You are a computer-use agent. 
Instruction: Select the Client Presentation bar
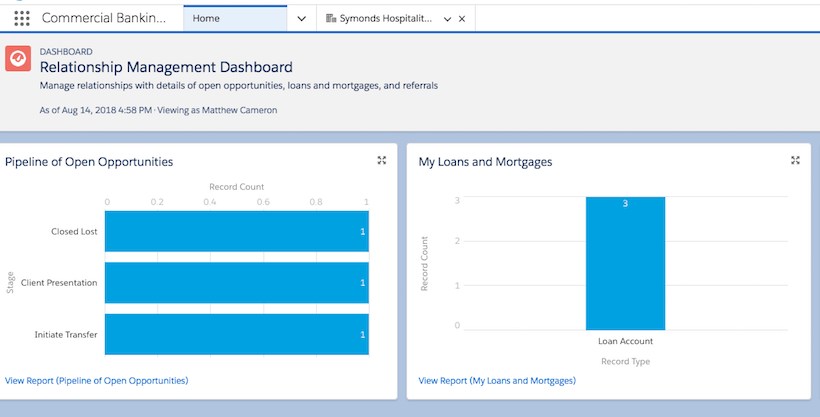pyautogui.click(x=236, y=283)
